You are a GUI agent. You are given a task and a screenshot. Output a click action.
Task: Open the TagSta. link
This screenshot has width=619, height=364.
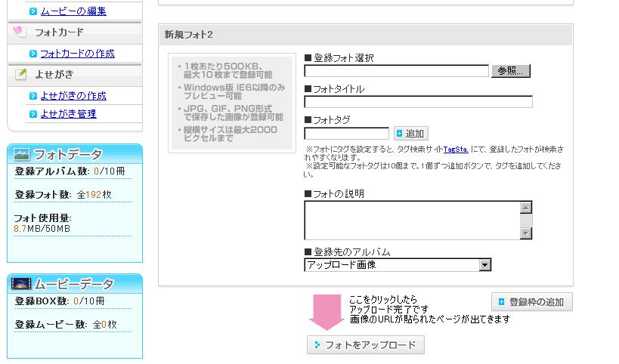[456, 149]
